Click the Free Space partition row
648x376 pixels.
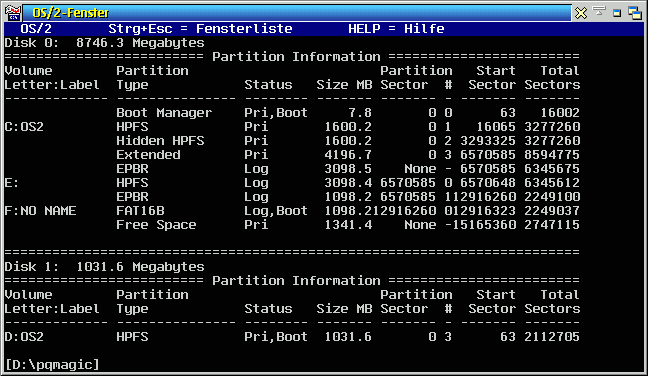click(x=292, y=225)
